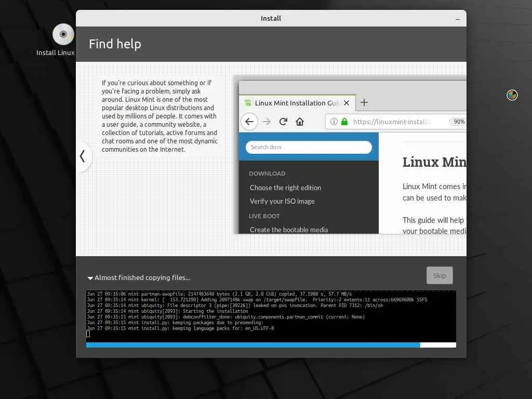Go to the previous installer slide
Image resolution: width=532 pixels, height=399 pixels.
[x=83, y=156]
